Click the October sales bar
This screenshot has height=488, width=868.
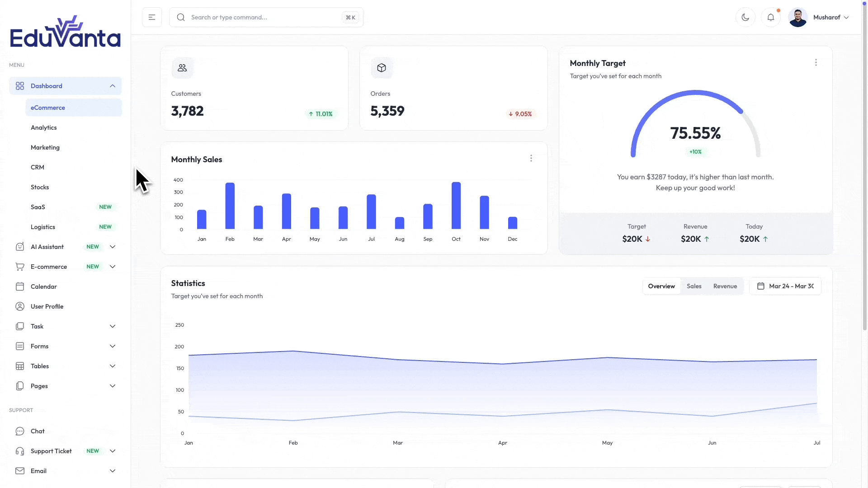pos(456,206)
